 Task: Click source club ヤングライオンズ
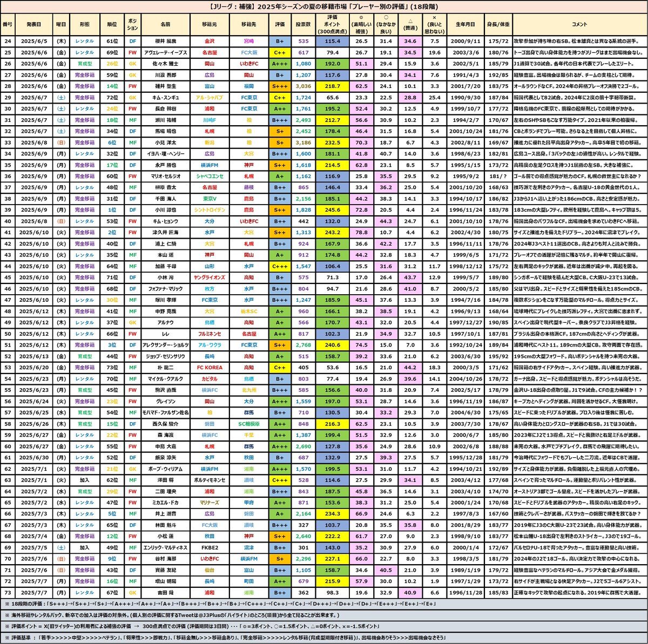pos(209,279)
